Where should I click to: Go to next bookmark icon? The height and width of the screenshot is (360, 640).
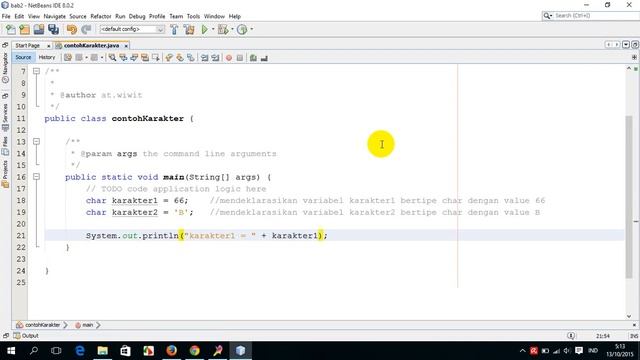coord(180,58)
